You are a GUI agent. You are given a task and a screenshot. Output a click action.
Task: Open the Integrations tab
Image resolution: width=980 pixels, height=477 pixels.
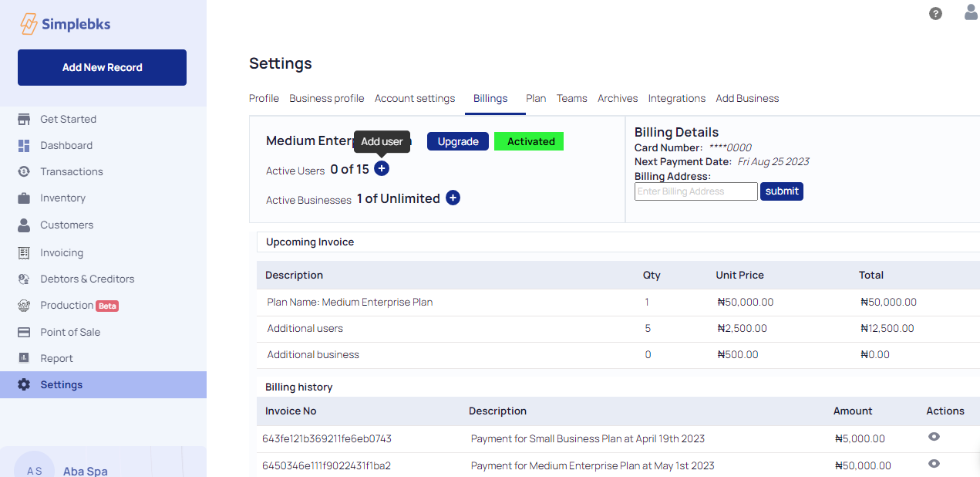pyautogui.click(x=676, y=98)
